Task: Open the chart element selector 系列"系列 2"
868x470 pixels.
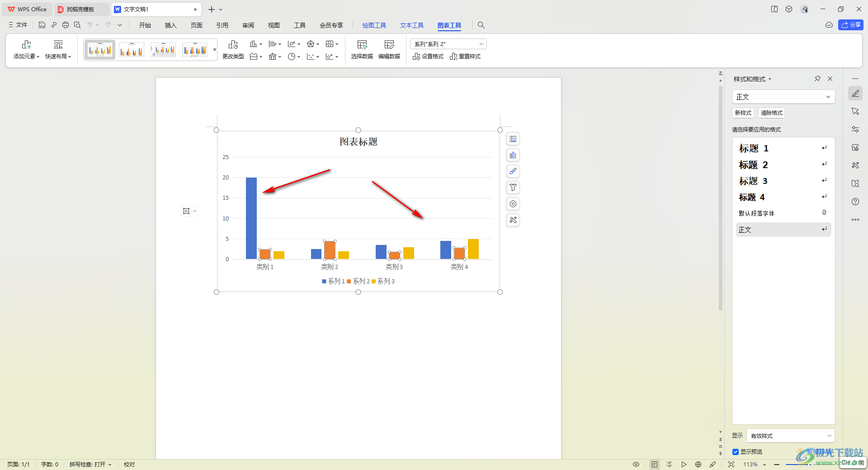Action: pos(448,44)
